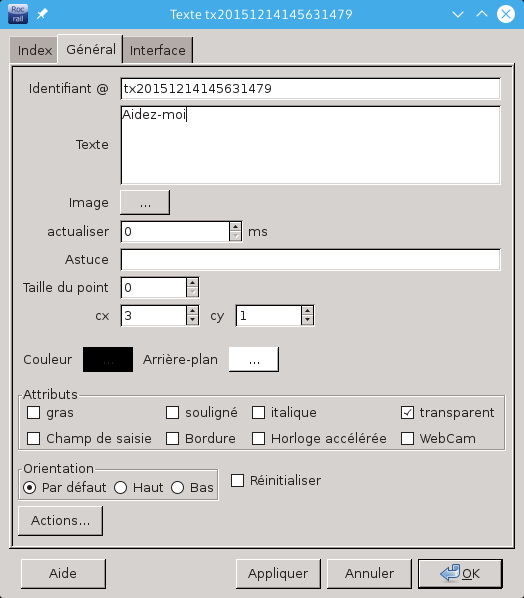Increase the cx spinner value
The image size is (524, 598).
[193, 311]
